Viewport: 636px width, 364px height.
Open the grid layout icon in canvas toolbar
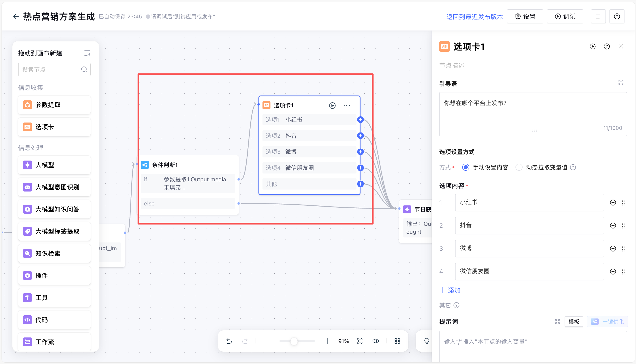397,341
